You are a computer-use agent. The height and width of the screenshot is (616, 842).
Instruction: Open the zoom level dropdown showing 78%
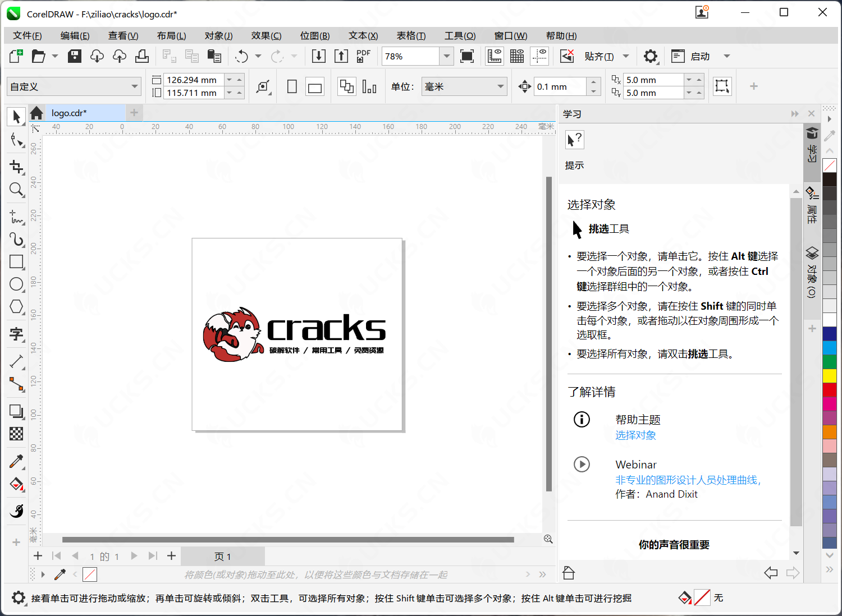[446, 56]
